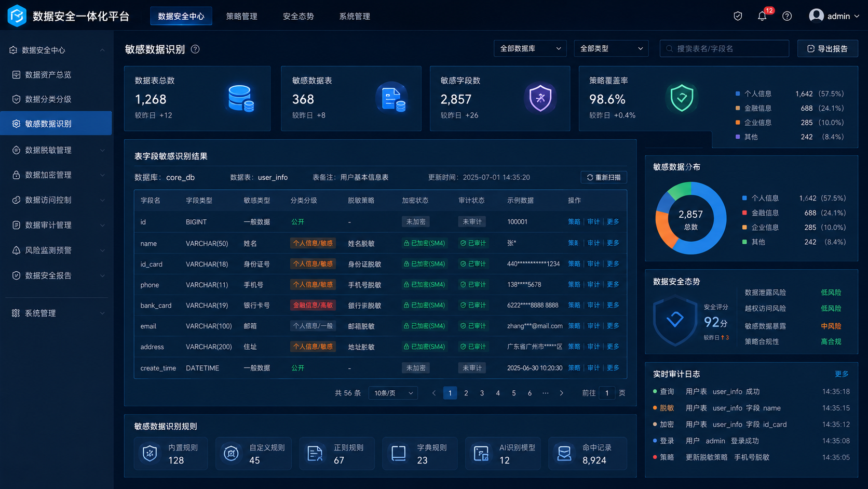Image resolution: width=868 pixels, height=489 pixels.
Task: Expand the 10条/页 page size selector
Action: point(393,393)
